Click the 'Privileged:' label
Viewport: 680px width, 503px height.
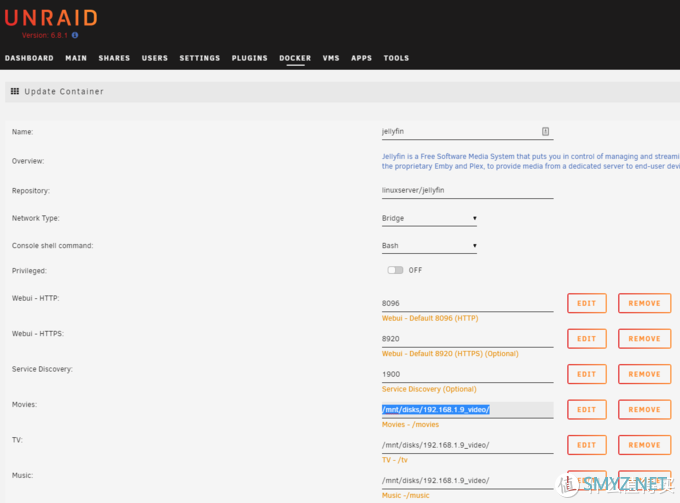29,271
